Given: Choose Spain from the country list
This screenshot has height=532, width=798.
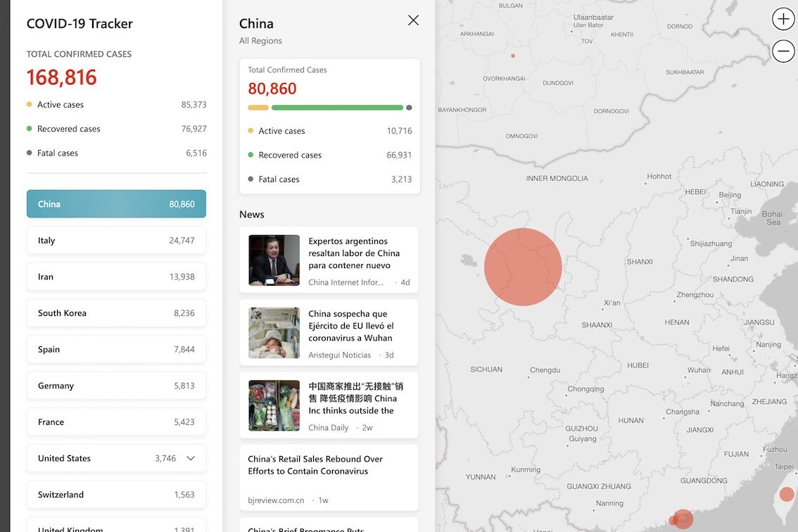Looking at the screenshot, I should 116,350.
